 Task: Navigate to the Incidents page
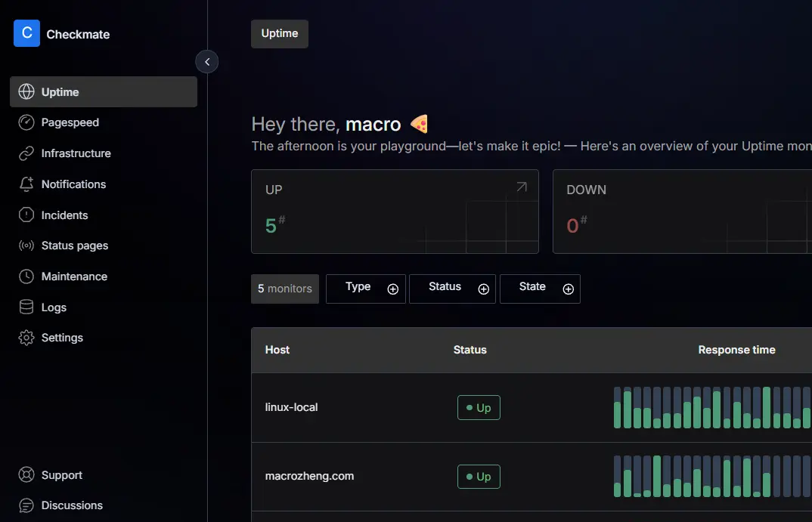(x=64, y=215)
